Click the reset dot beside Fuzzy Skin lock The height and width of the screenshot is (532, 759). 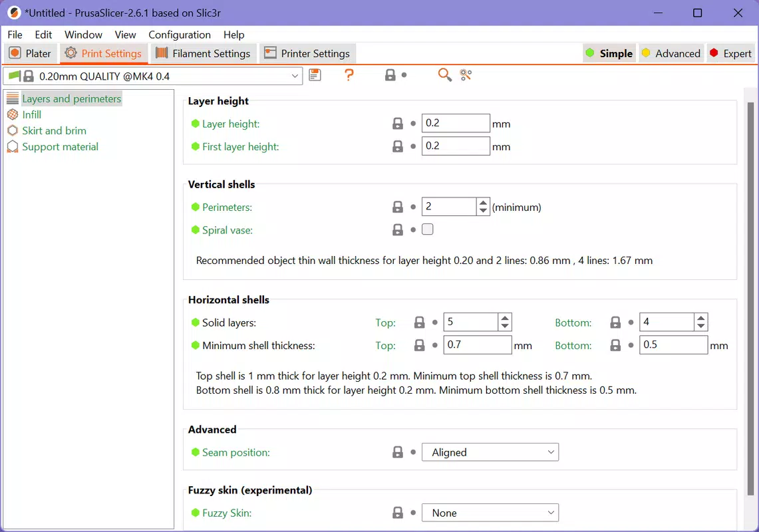click(413, 513)
